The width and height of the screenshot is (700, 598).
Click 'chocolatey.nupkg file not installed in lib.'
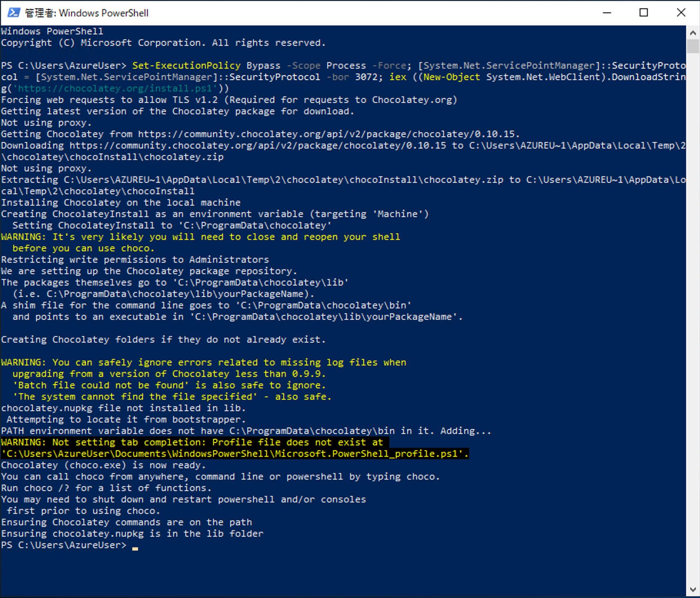tap(124, 408)
